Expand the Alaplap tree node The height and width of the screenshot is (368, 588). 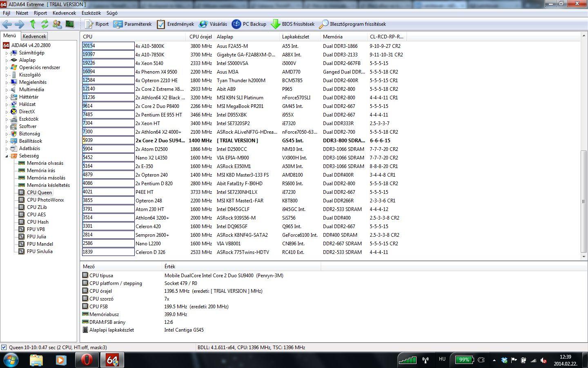click(x=7, y=61)
